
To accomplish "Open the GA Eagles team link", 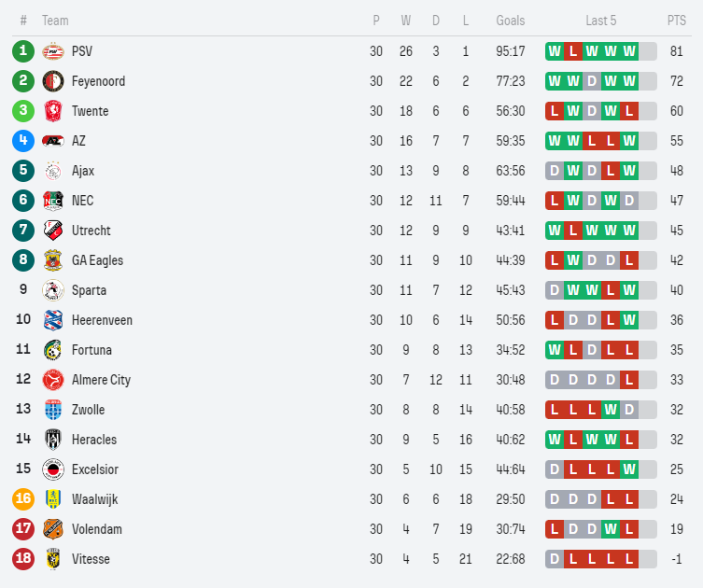I will pyautogui.click(x=97, y=260).
